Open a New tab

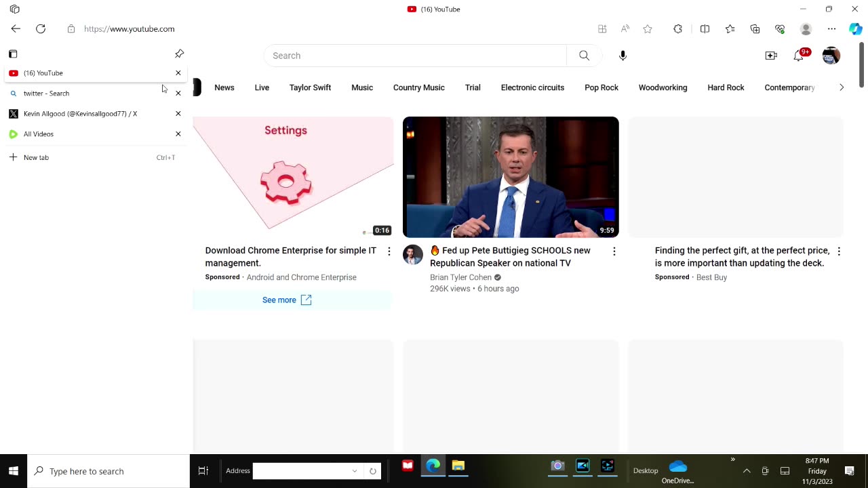(95, 157)
